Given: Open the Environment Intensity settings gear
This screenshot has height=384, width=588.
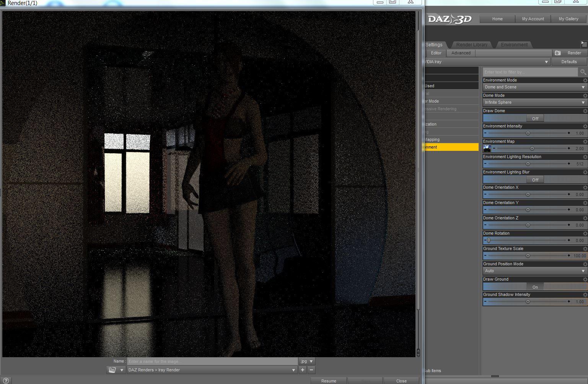Looking at the screenshot, I should click(585, 126).
